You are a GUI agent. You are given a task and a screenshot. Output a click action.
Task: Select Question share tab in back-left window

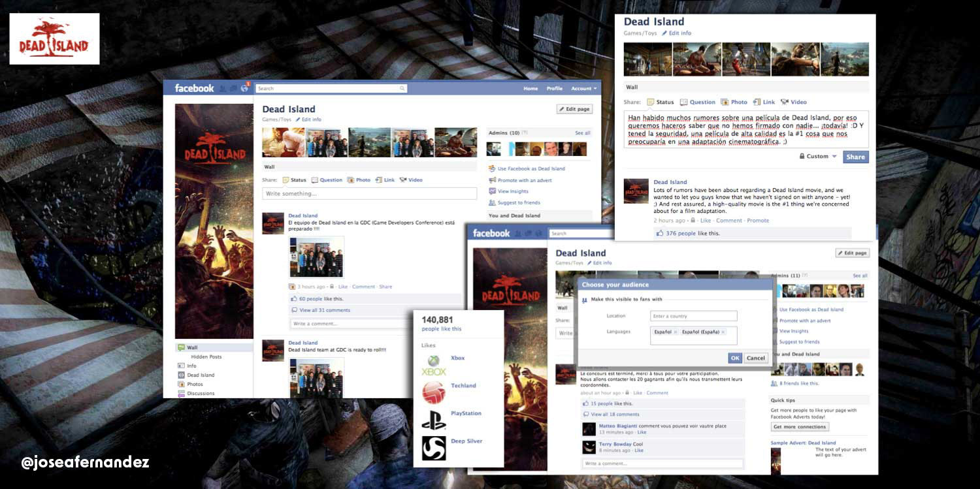point(327,180)
